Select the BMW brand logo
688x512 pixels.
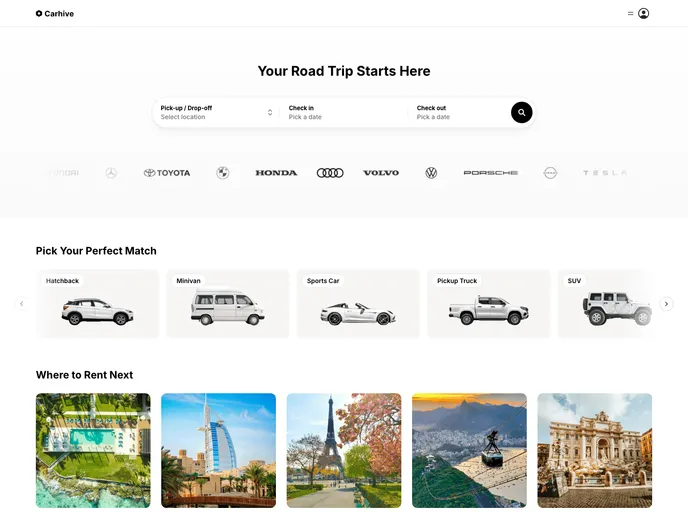click(222, 173)
